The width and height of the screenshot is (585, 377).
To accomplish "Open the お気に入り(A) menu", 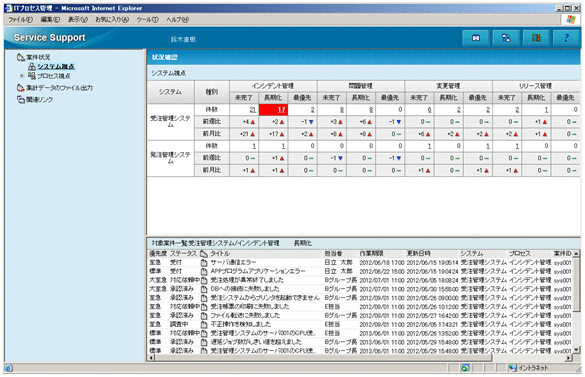I will [x=112, y=19].
